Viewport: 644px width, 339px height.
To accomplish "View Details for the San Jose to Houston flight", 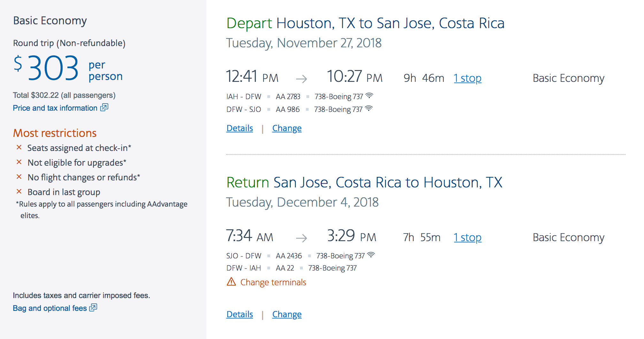I will 240,314.
